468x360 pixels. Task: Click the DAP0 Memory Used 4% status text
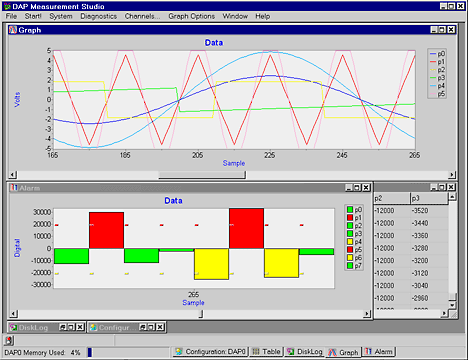pyautogui.click(x=42, y=352)
